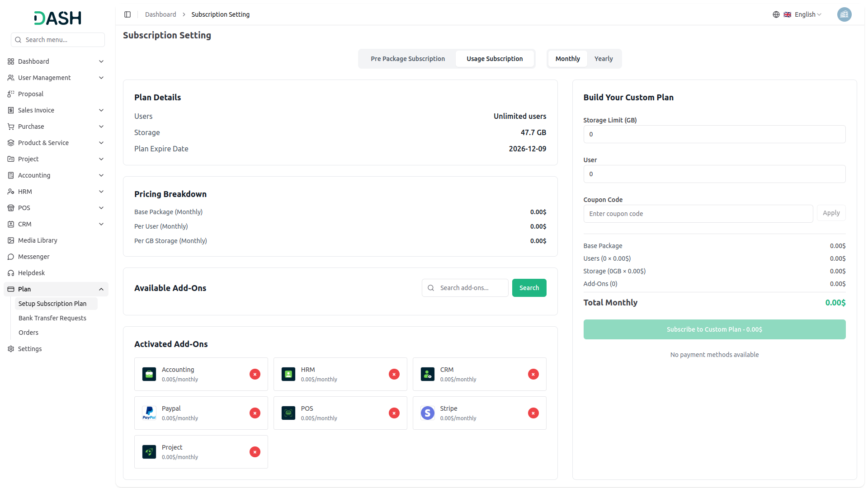868x488 pixels.
Task: Switch to Pre Package Subscription
Action: 408,59
